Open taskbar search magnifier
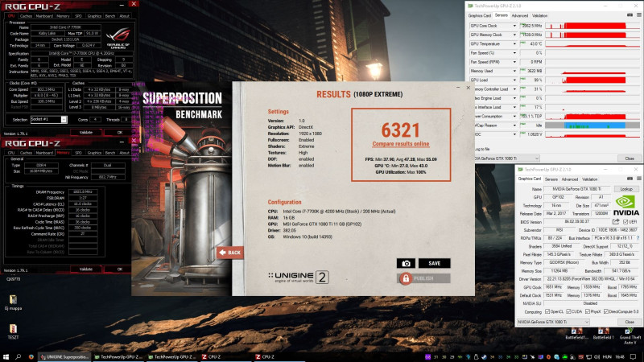 pos(18,357)
